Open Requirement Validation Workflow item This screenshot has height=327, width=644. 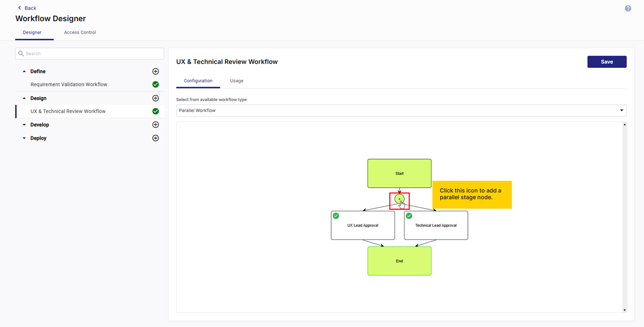pos(69,85)
